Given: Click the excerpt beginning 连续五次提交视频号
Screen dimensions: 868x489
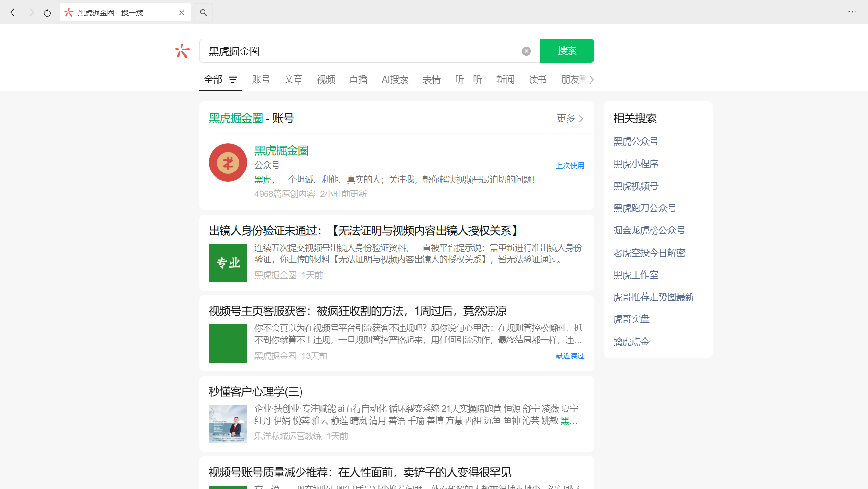Looking at the screenshot, I should click(418, 254).
